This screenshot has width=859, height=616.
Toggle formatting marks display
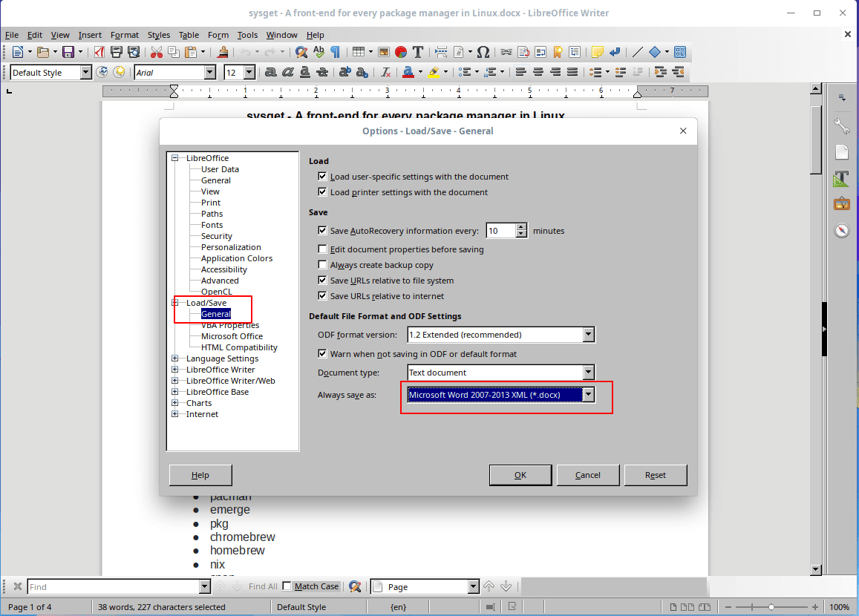click(x=336, y=52)
